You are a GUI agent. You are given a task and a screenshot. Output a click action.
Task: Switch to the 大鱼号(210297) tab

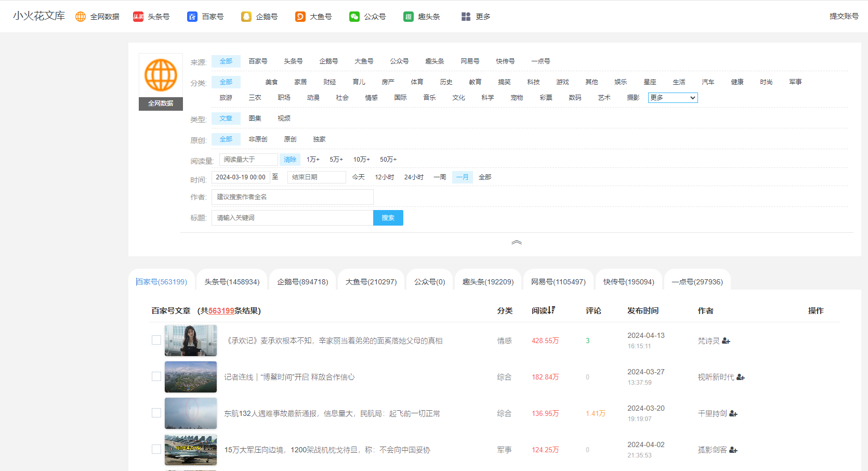click(x=371, y=282)
